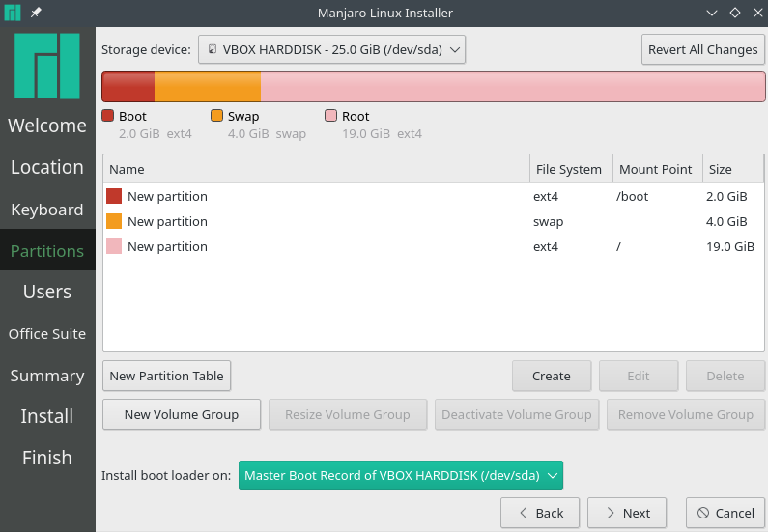Click the 4.0 GiB size cell
The height and width of the screenshot is (532, 768).
point(726,222)
